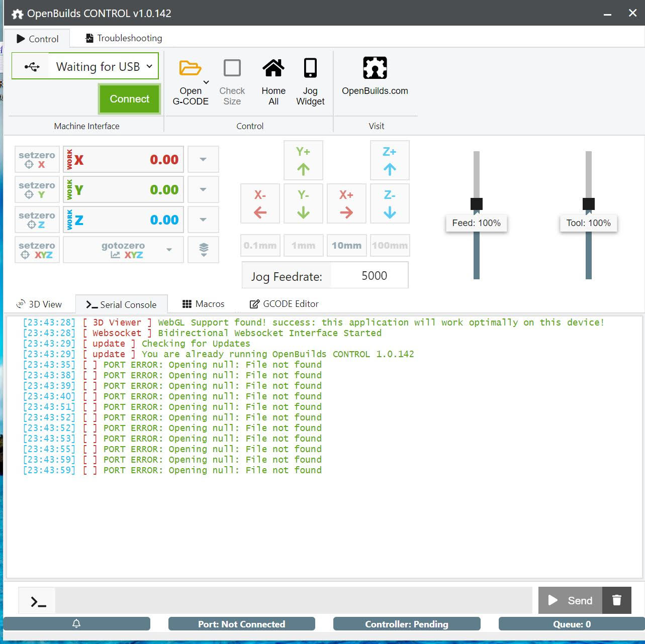Screen dimensions: 645x644
Task: Switch to the 3D View tab
Action: click(x=39, y=304)
